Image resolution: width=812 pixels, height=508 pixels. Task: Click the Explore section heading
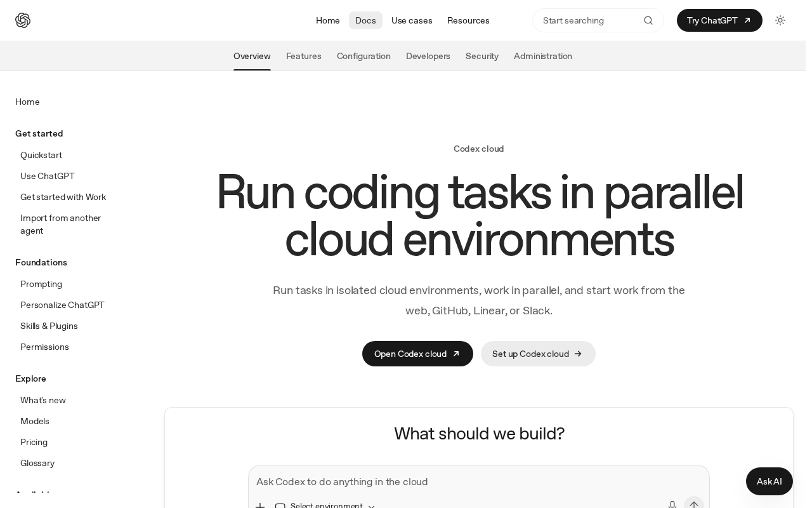pos(30,378)
